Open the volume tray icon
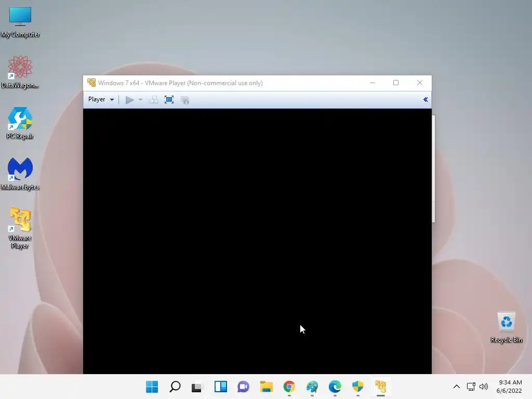The image size is (532, 399). (x=484, y=387)
